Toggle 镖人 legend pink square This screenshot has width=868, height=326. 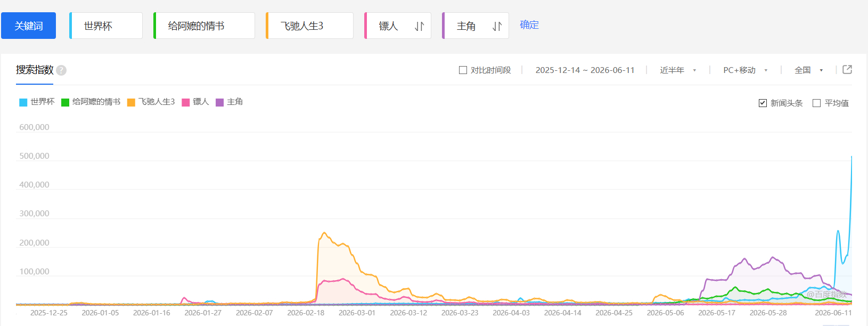point(186,102)
